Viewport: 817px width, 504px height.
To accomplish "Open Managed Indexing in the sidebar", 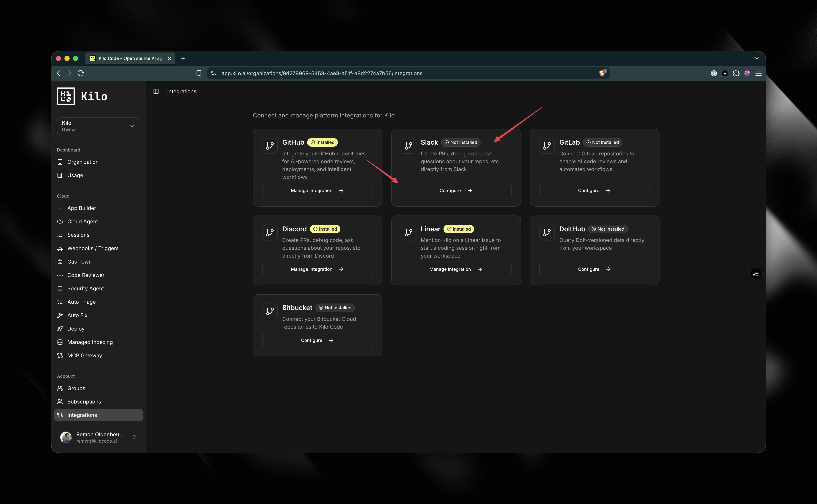I will tap(98, 342).
